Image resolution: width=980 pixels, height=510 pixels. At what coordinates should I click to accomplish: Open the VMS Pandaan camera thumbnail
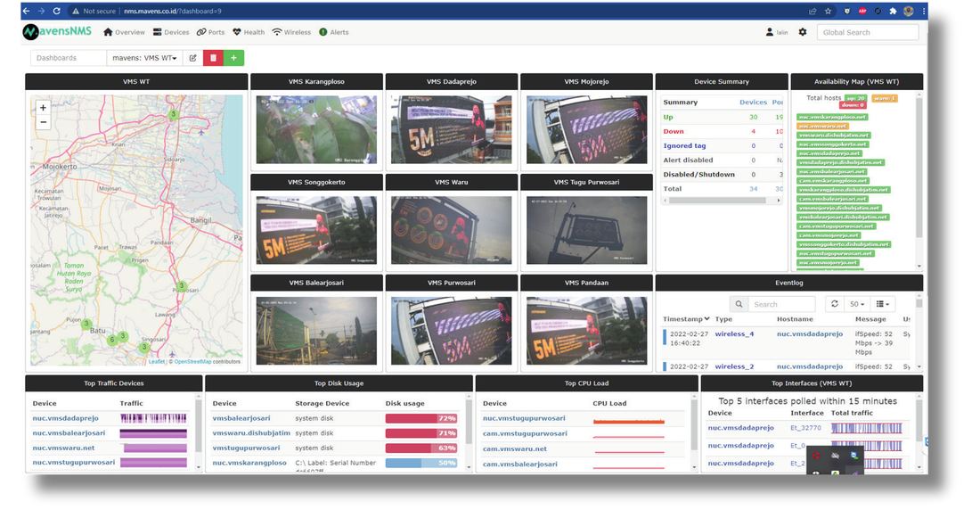[586, 331]
